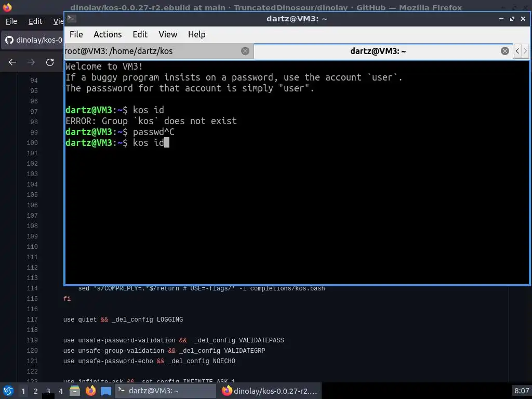Open the application launcher menu in taskbar
Image resolution: width=532 pixels, height=399 pixels.
(x=8, y=391)
